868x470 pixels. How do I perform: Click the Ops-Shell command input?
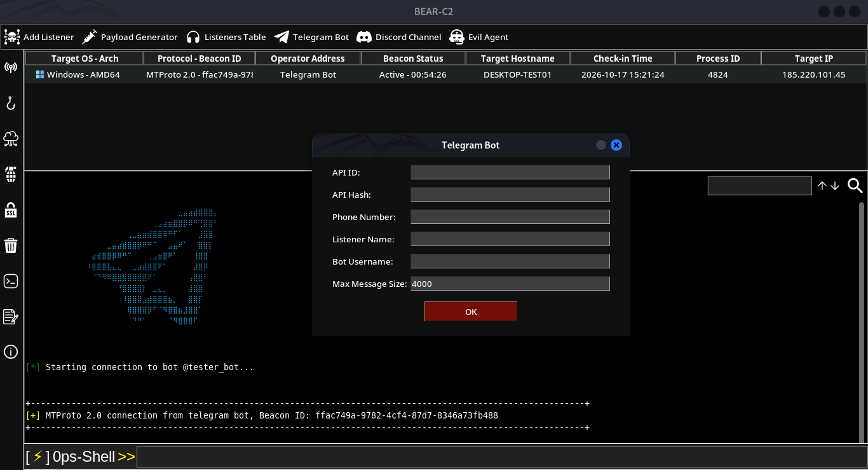coord(501,457)
